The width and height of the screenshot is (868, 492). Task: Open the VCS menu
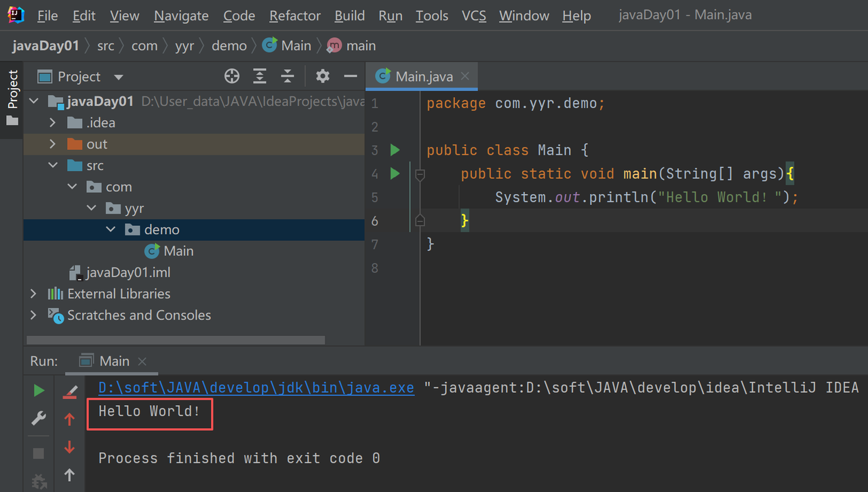coord(474,16)
